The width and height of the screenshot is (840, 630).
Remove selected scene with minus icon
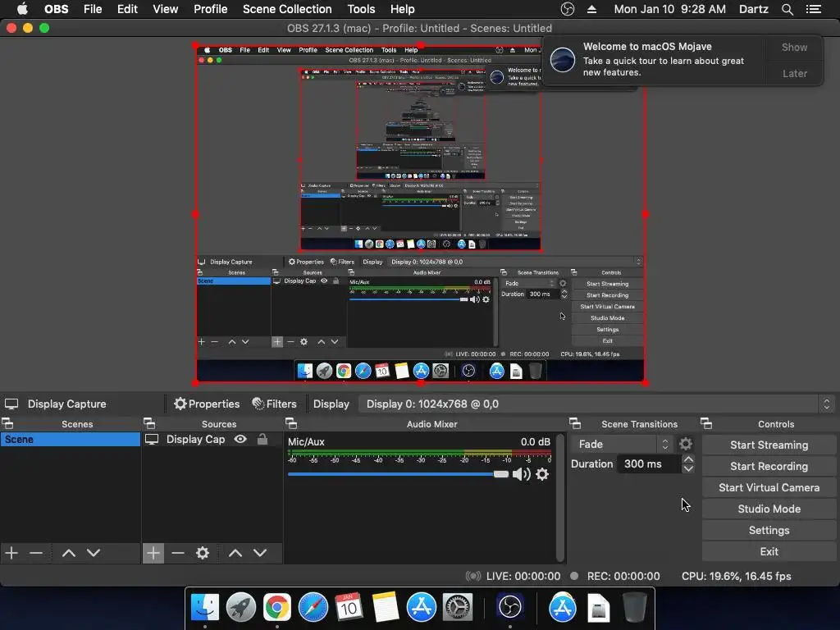(x=36, y=553)
